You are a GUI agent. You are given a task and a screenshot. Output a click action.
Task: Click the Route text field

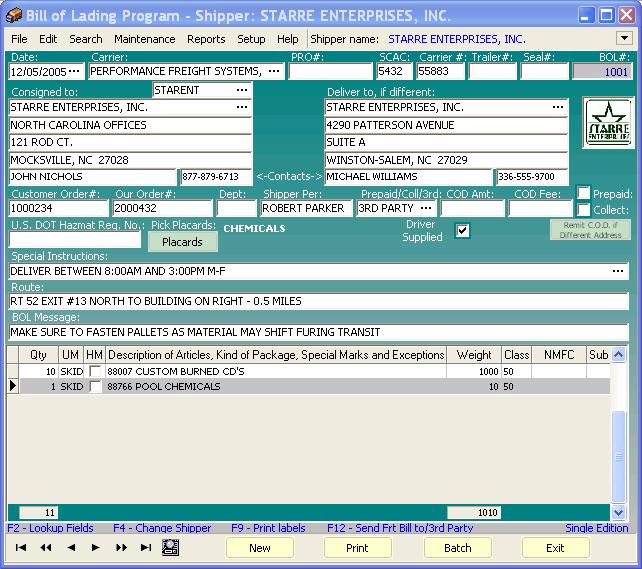coord(319,301)
